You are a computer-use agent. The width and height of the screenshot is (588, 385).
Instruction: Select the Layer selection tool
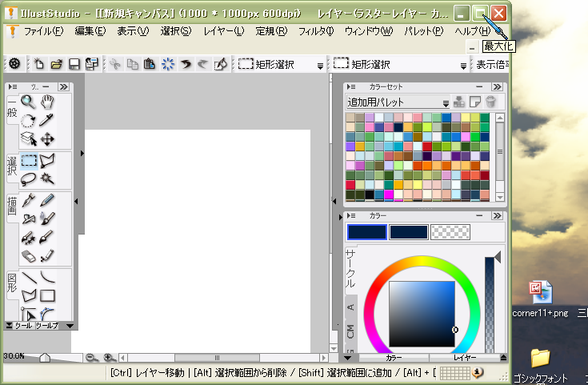click(x=29, y=138)
